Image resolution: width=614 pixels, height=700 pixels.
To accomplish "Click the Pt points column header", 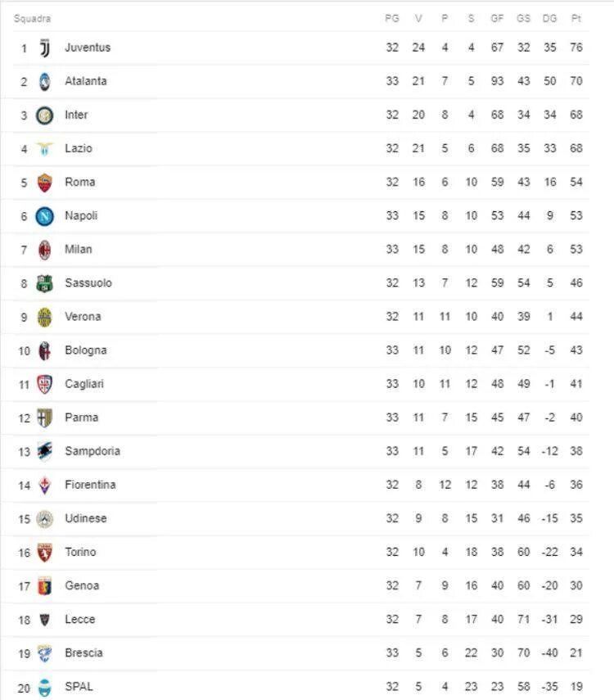I will point(576,18).
